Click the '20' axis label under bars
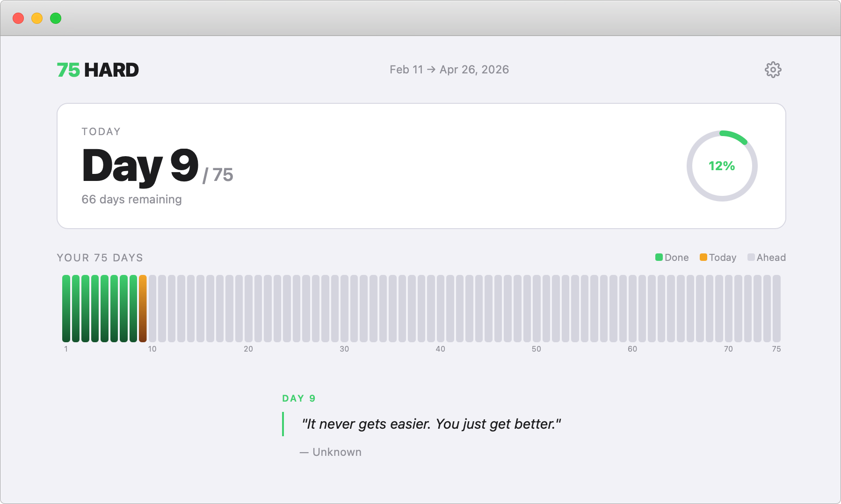 tap(248, 349)
